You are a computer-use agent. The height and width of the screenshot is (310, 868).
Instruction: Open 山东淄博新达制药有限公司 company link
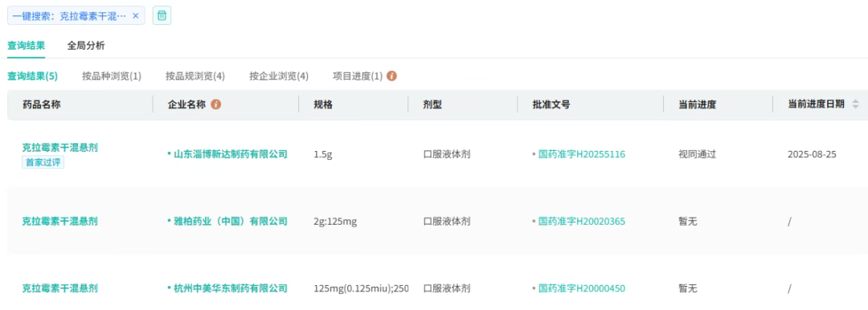[231, 154]
